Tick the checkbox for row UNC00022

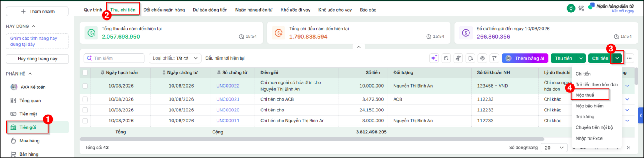(85, 86)
